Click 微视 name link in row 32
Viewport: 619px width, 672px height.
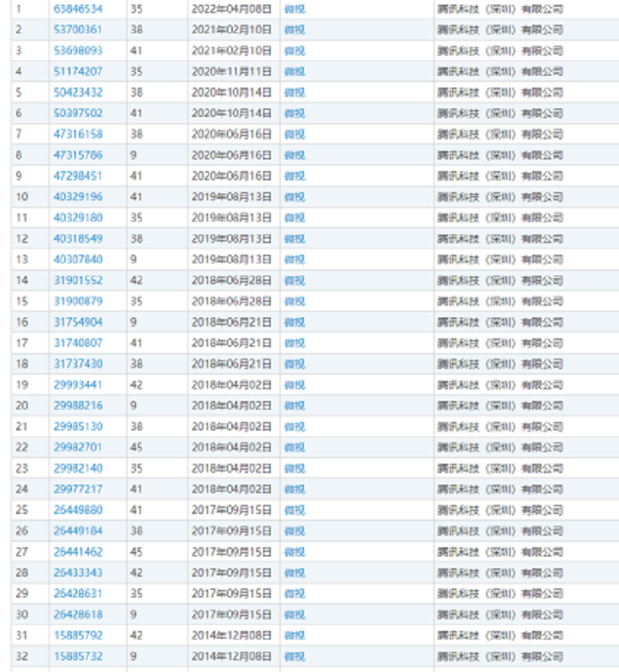[x=295, y=657]
